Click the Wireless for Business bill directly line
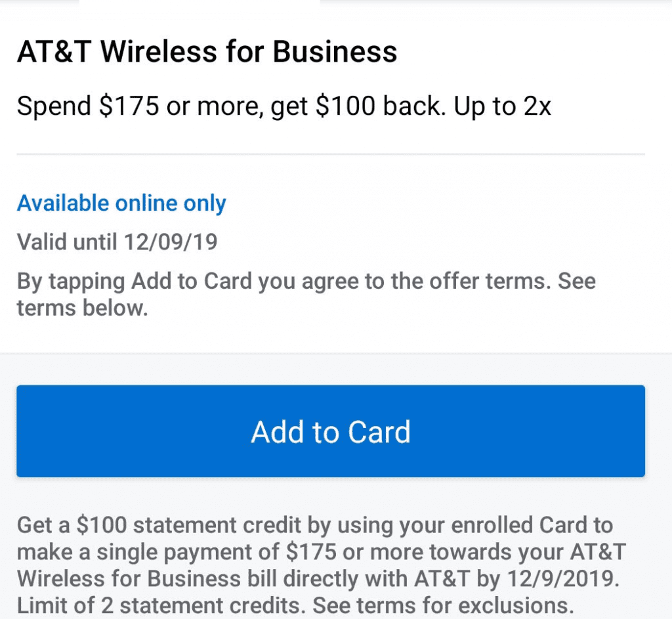The height and width of the screenshot is (619, 672). point(318,579)
